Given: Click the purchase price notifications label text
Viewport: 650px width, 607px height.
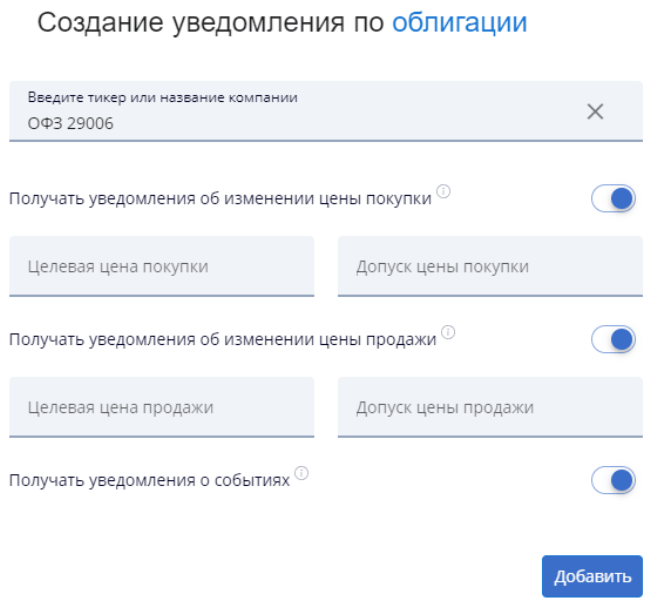Looking at the screenshot, I should point(220,199).
